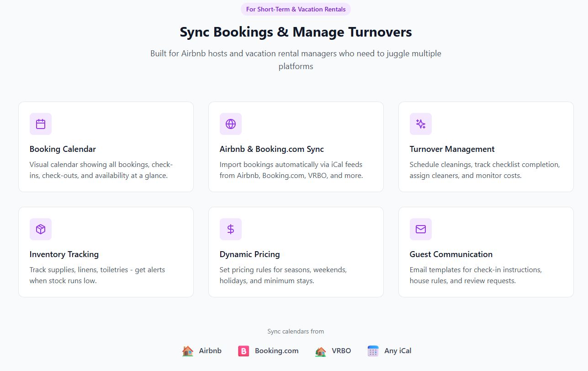Click the 'Sync calendars from' caption
Viewport: 588px width, 371px height.
click(296, 331)
